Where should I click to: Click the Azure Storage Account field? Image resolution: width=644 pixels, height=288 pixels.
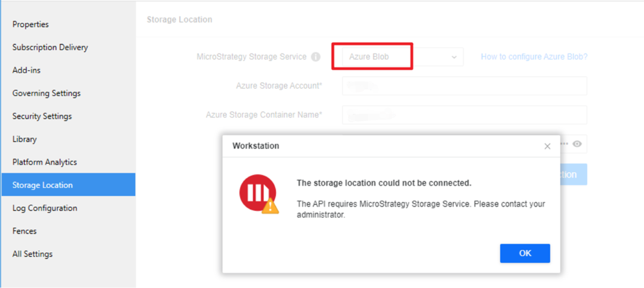(x=464, y=86)
